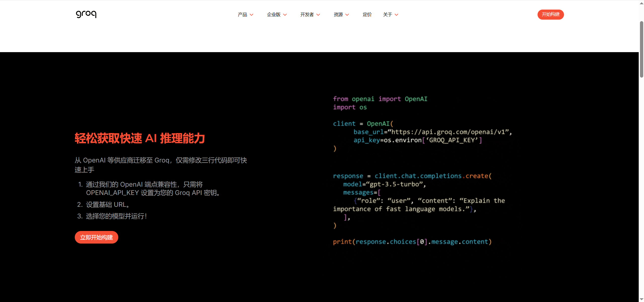This screenshot has height=302, width=644.
Task: Click the scrollbar up arrow
Action: [641, 3]
